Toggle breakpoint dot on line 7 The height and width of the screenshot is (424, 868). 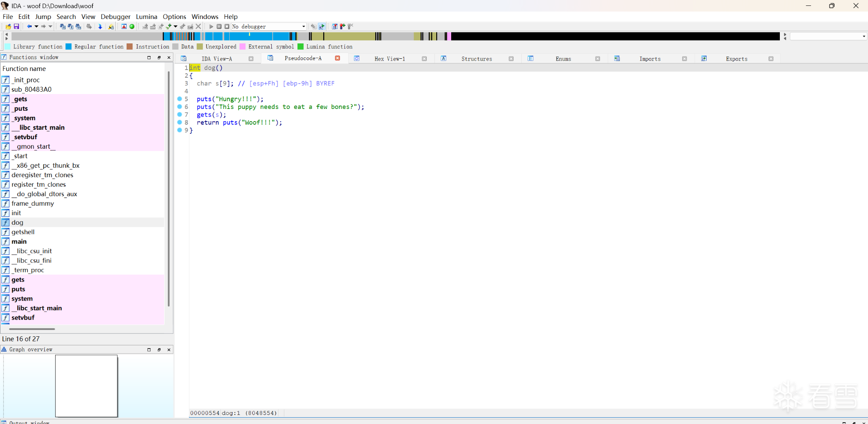[179, 114]
